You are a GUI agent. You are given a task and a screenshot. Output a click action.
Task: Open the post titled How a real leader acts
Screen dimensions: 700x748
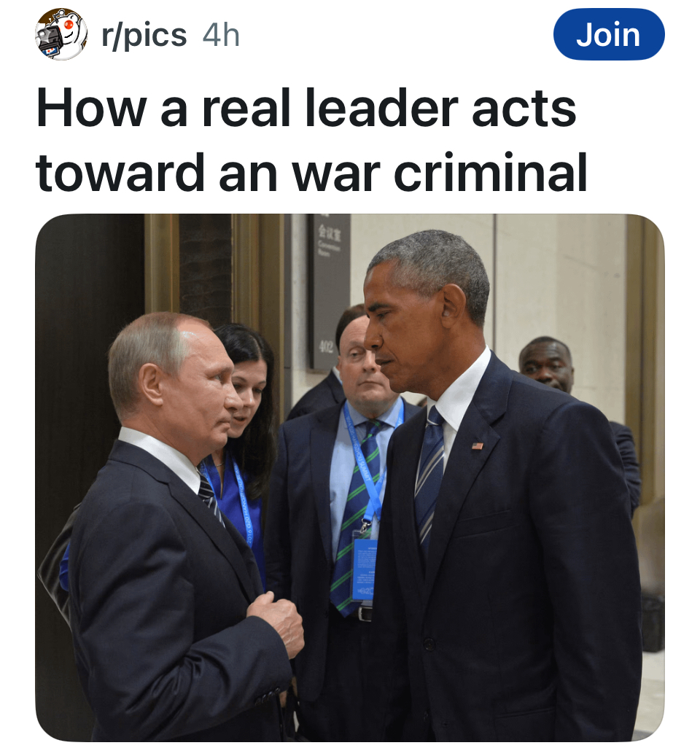[x=311, y=140]
